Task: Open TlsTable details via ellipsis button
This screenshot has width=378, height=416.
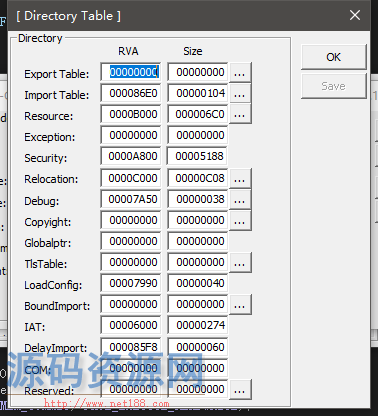Action: click(x=239, y=262)
